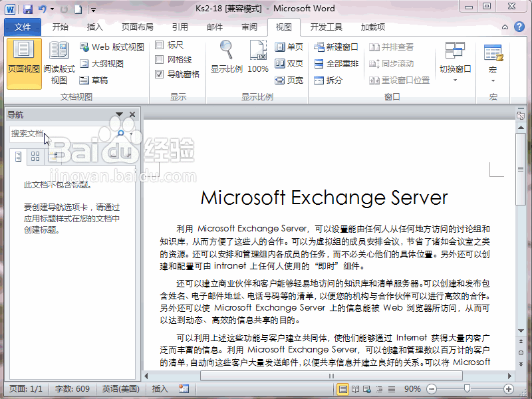This screenshot has width=532, height=399.
Task: Select 页宽 page width zoom
Action: (x=289, y=80)
